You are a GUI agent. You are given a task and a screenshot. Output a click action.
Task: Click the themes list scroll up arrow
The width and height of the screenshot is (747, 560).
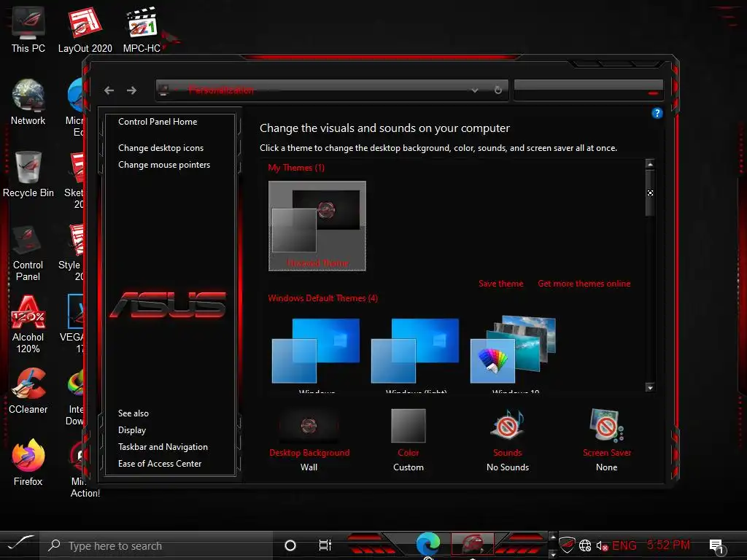650,164
